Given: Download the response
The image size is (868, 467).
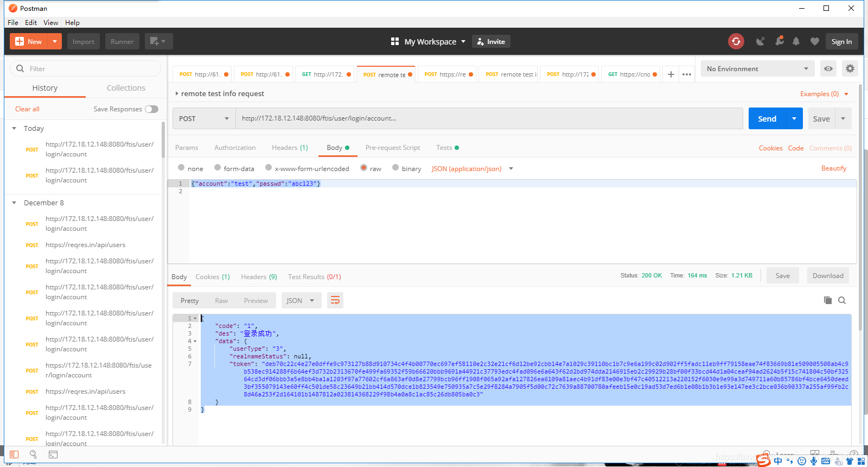Looking at the screenshot, I should click(x=828, y=275).
